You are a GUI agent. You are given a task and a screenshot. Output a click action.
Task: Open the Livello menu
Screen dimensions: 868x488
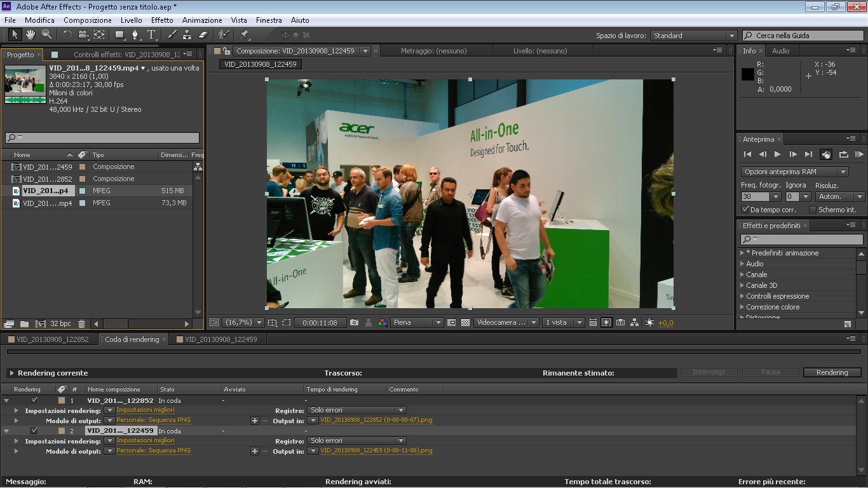132,20
